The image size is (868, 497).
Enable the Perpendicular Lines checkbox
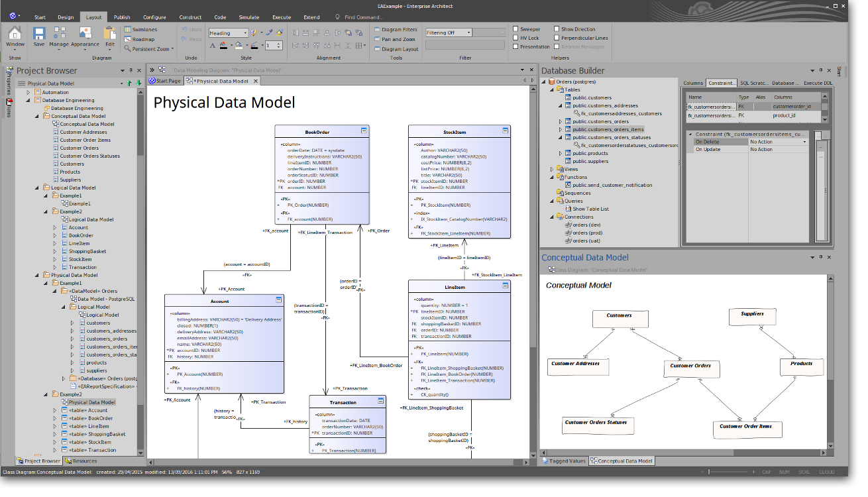point(557,38)
